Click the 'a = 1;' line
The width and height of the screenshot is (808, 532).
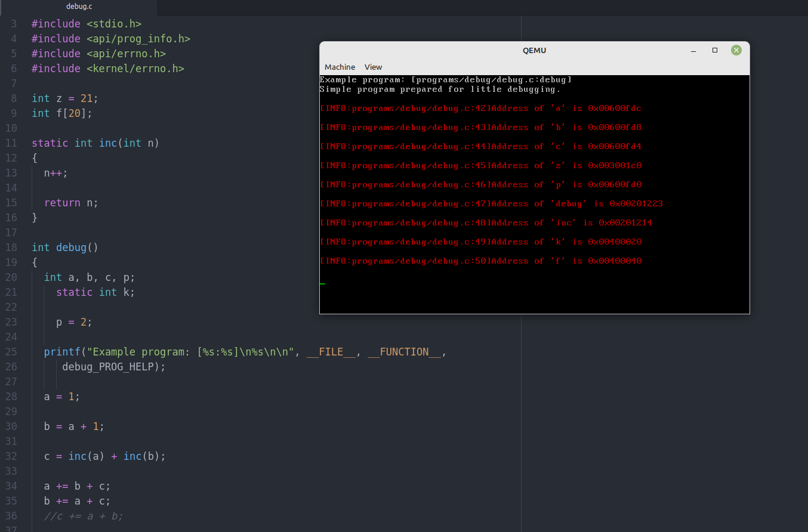(x=62, y=397)
